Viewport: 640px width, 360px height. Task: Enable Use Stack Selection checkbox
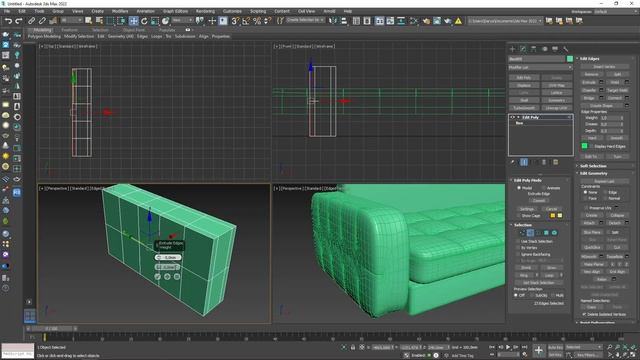pos(518,241)
